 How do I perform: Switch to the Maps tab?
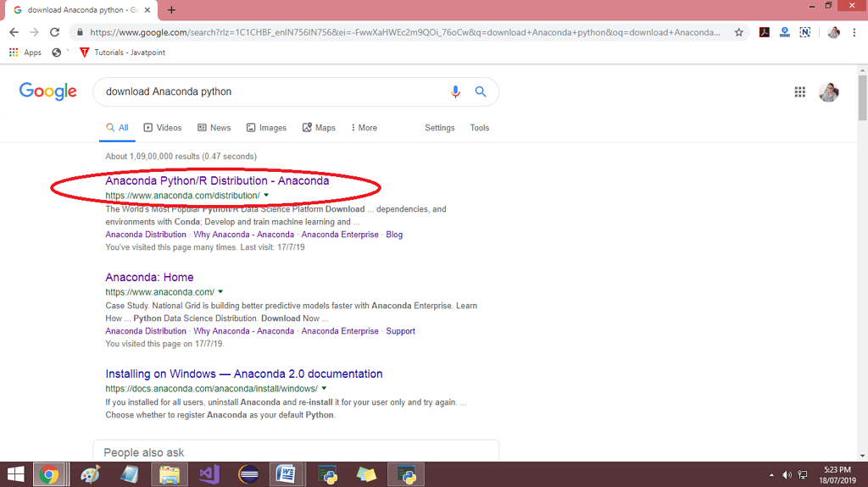[319, 128]
